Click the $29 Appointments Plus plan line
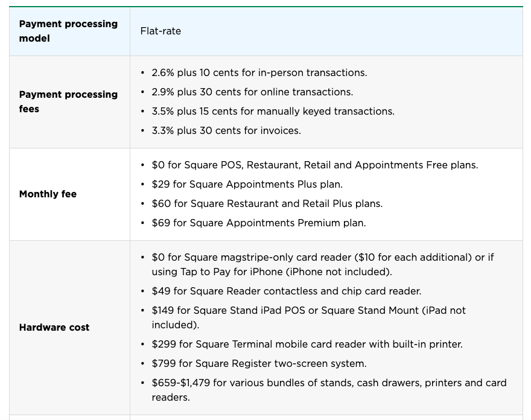The width and height of the screenshot is (531, 420). 247,184
